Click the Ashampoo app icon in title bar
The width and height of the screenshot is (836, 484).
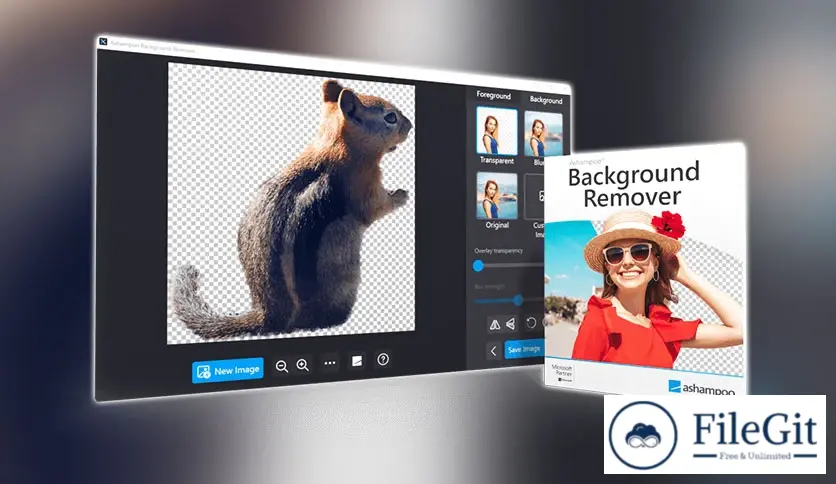click(103, 41)
